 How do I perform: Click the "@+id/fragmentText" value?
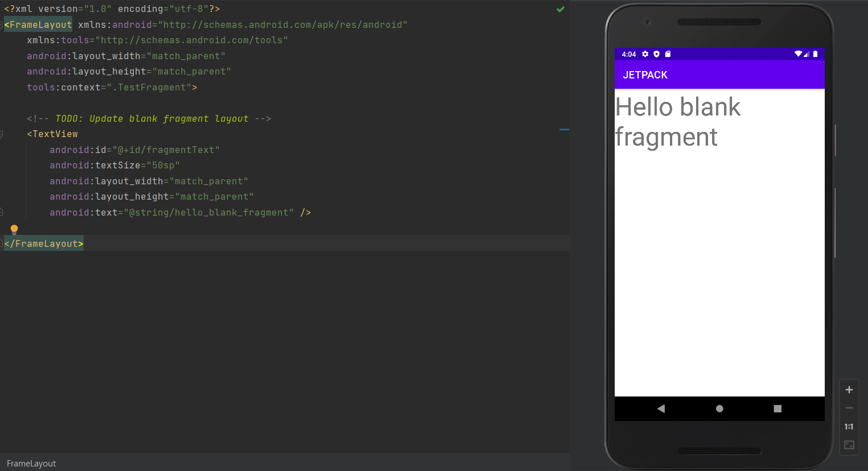tap(166, 150)
